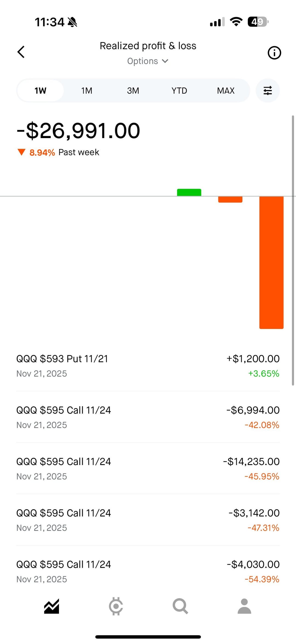Tap the search magnifier icon
The height and width of the screenshot is (644, 296).
(180, 606)
